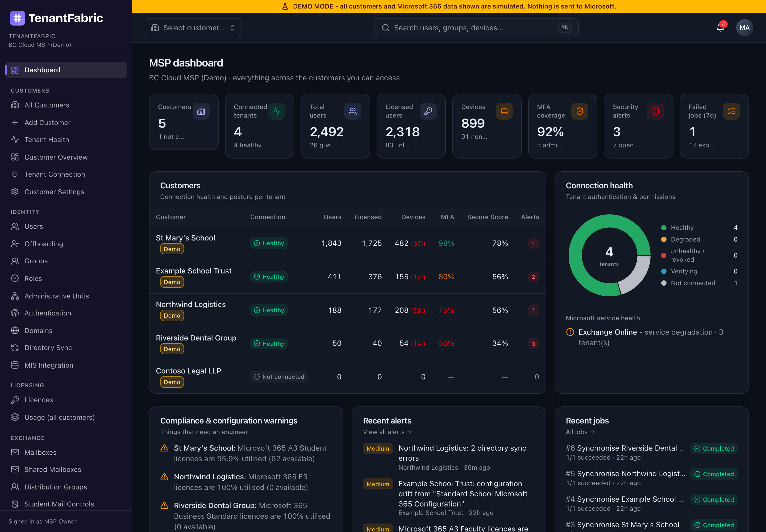This screenshot has width=766, height=532.
Task: Open Customer Overview in the sidebar
Action: pyautogui.click(x=66, y=157)
